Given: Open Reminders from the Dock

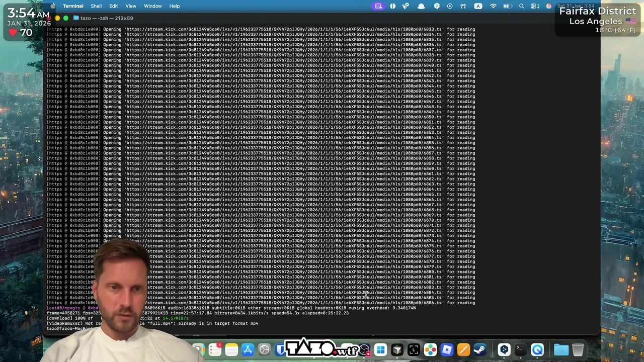Looking at the screenshot, I should [215, 349].
